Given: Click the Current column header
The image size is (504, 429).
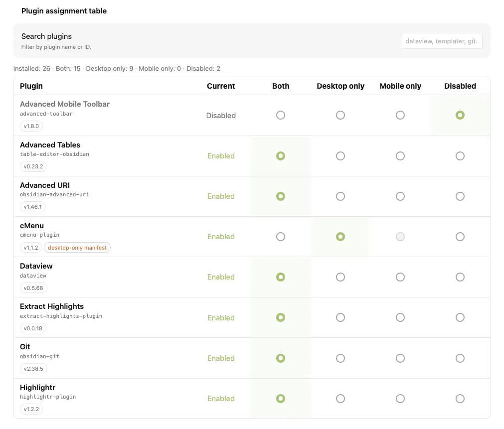Looking at the screenshot, I should click(x=221, y=86).
